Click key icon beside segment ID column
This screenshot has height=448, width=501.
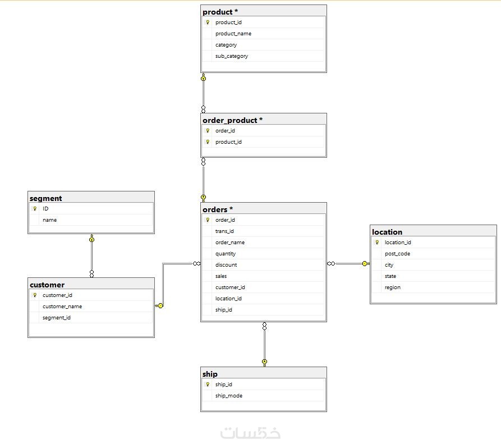tap(35, 209)
